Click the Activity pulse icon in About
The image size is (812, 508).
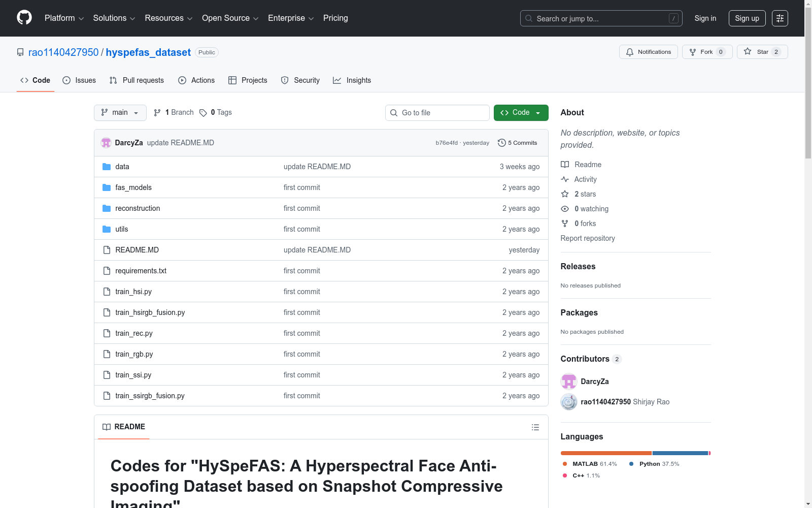tap(565, 179)
